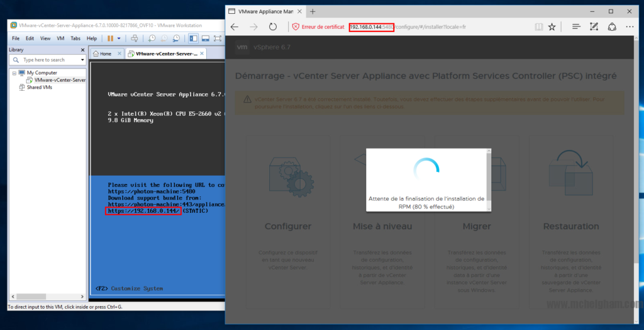Enter full screen mode icon
The width and height of the screenshot is (644, 330).
click(218, 38)
